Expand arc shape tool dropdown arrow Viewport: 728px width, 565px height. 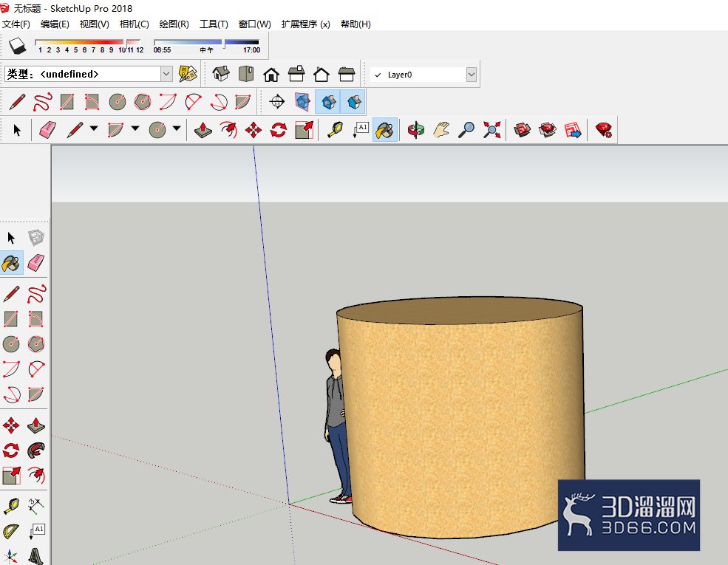pyautogui.click(x=135, y=129)
